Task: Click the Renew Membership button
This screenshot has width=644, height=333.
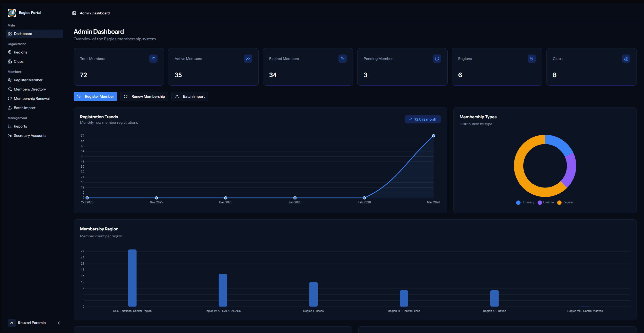Action: 144,96
